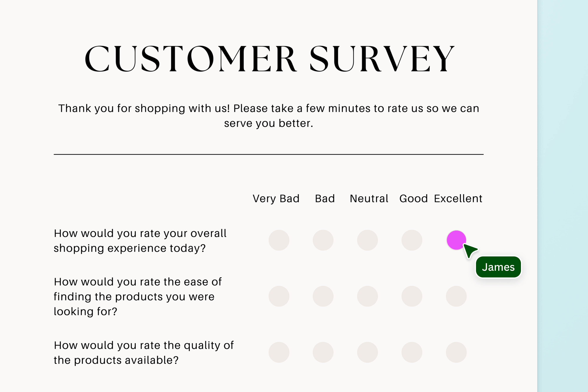The width and height of the screenshot is (588, 392).
Task: Rate product quality as Neutral
Action: [x=367, y=352]
